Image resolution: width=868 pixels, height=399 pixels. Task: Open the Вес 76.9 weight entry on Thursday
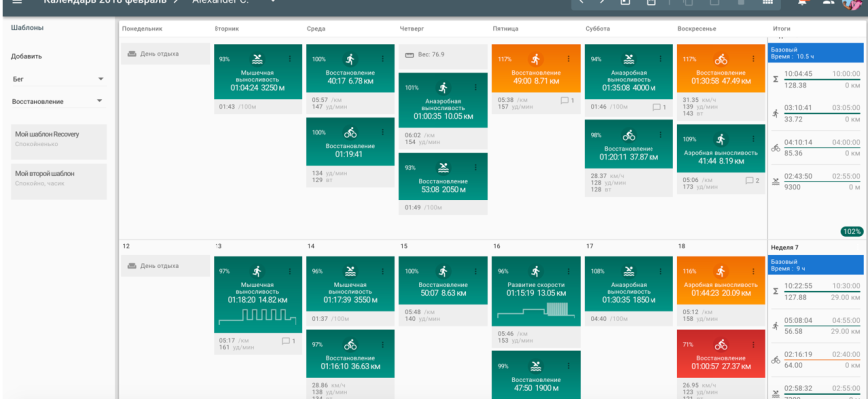click(442, 54)
